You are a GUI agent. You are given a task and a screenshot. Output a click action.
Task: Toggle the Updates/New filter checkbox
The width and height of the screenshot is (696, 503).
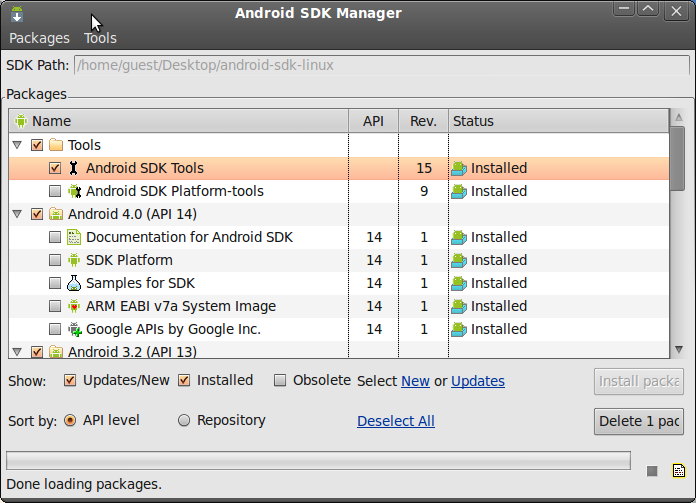click(x=70, y=380)
